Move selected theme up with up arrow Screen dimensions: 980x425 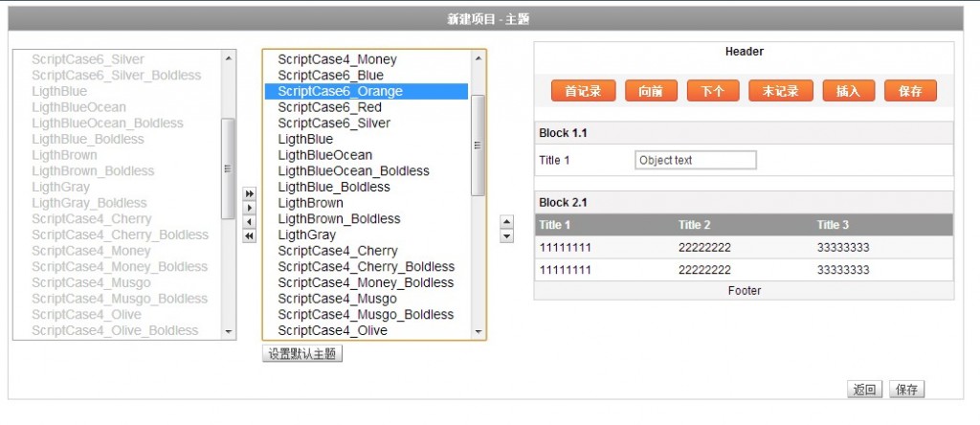pos(507,222)
